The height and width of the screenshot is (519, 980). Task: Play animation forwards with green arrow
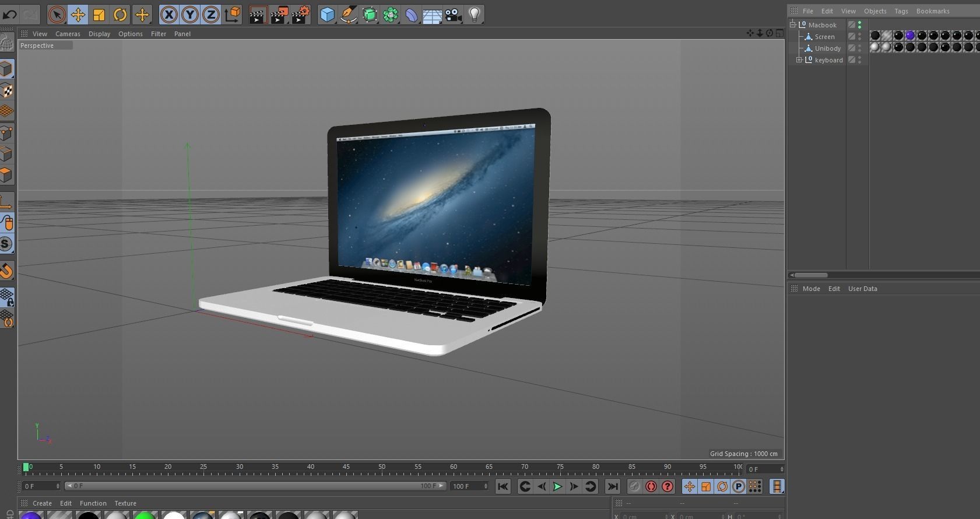pyautogui.click(x=557, y=486)
